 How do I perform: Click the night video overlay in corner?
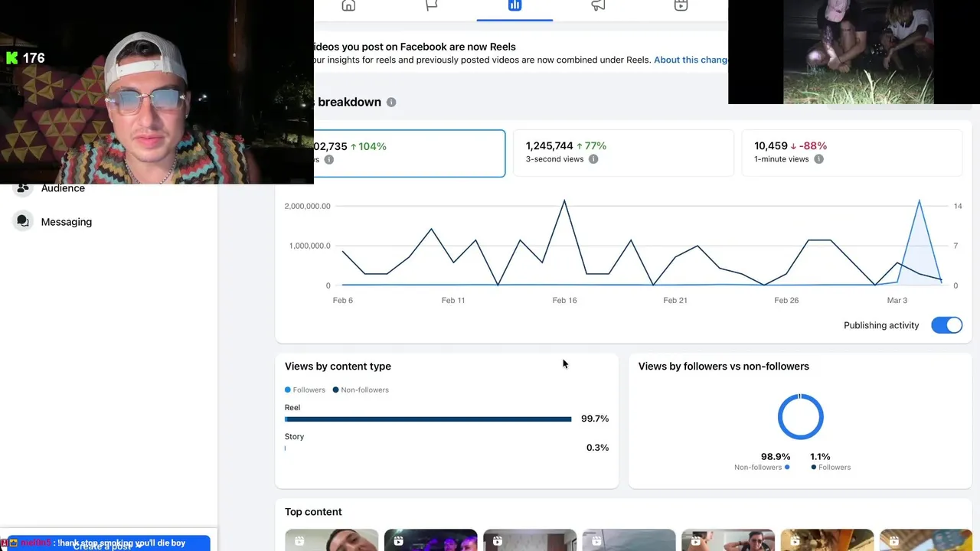854,51
